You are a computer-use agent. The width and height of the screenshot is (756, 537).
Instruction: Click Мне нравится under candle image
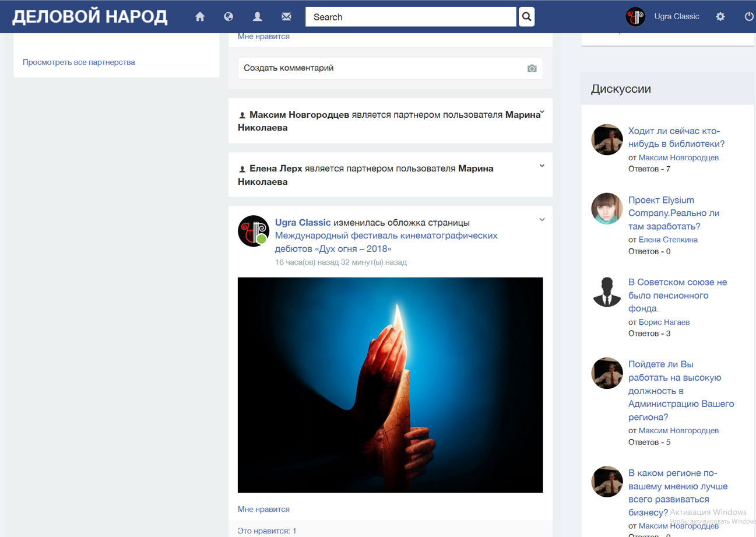point(263,509)
